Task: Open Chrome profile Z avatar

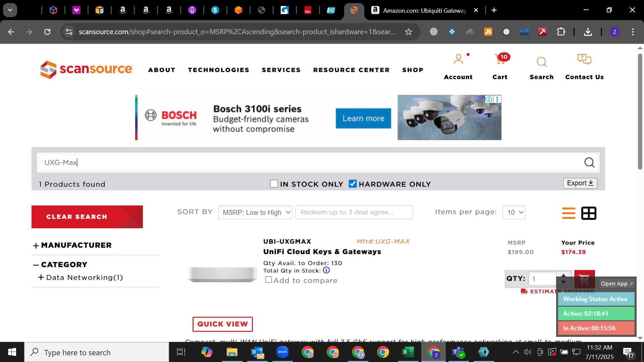Action: pyautogui.click(x=614, y=32)
